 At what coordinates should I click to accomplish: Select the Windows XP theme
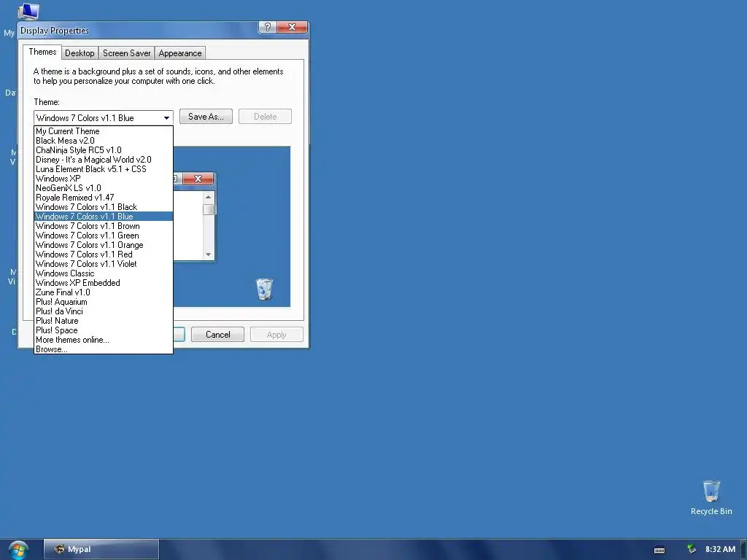pyautogui.click(x=104, y=179)
